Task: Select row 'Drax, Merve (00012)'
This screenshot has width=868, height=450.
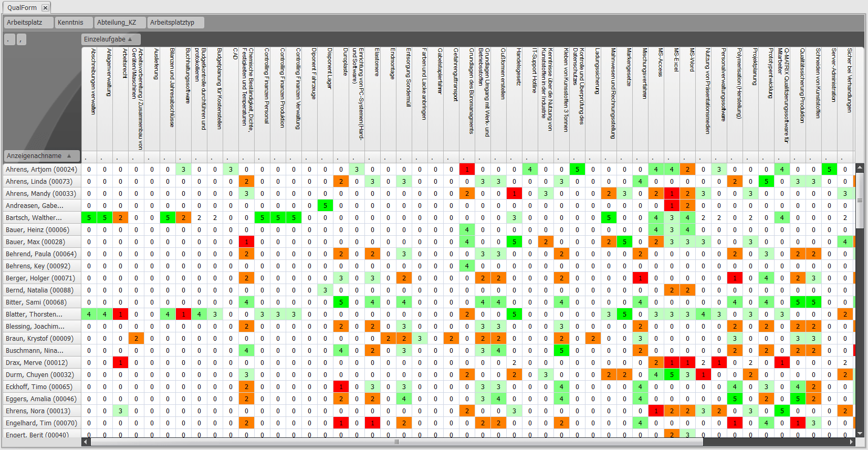Action: pos(42,363)
